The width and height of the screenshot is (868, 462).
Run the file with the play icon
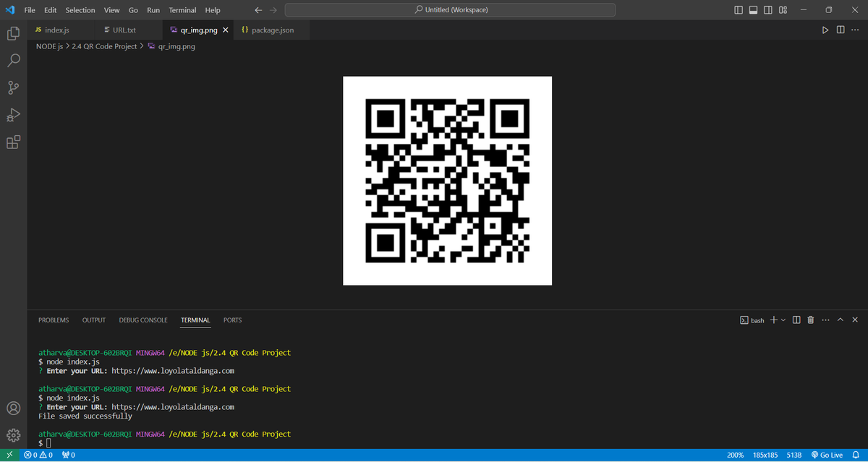click(825, 30)
